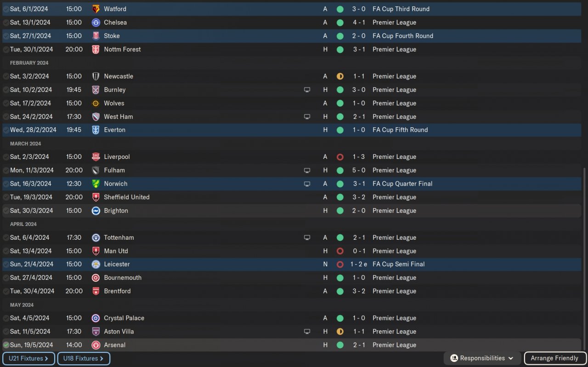
Task: Open the Responsibilities dropdown
Action: click(482, 358)
